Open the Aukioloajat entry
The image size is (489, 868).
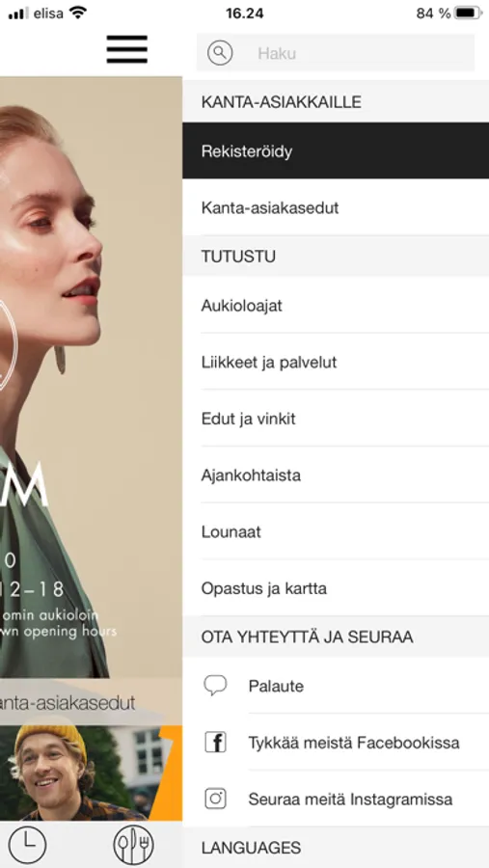pos(336,305)
